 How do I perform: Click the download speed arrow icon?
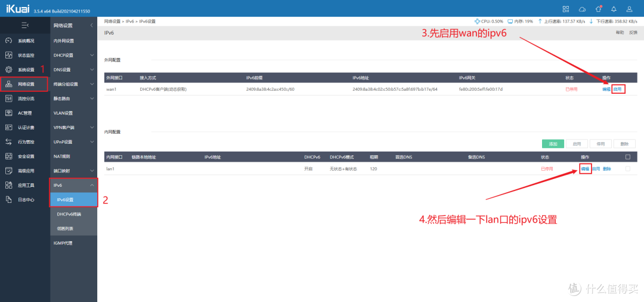click(x=591, y=21)
